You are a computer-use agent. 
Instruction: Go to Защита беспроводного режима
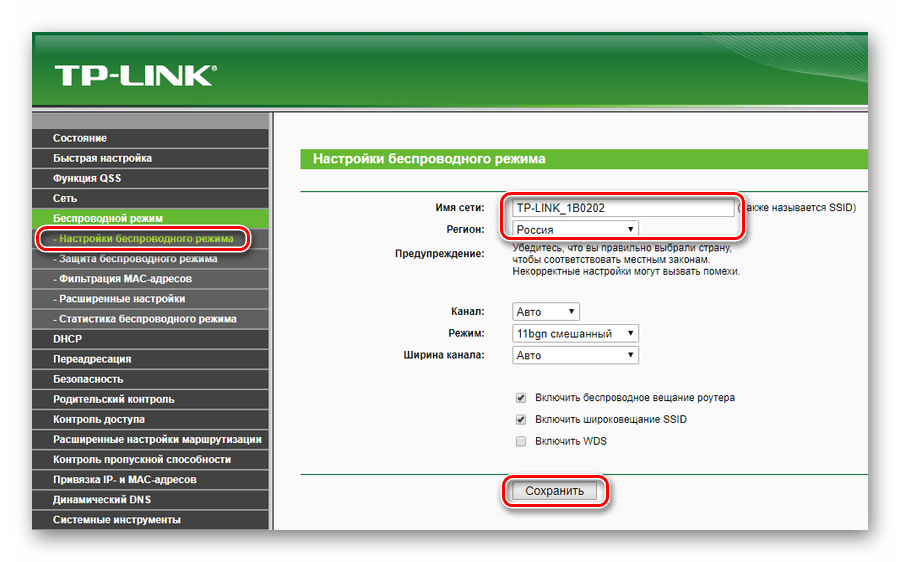150,259
